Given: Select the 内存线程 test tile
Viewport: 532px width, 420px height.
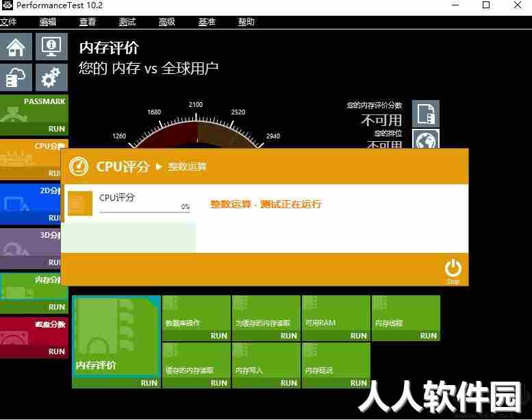Looking at the screenshot, I should click(x=406, y=313).
